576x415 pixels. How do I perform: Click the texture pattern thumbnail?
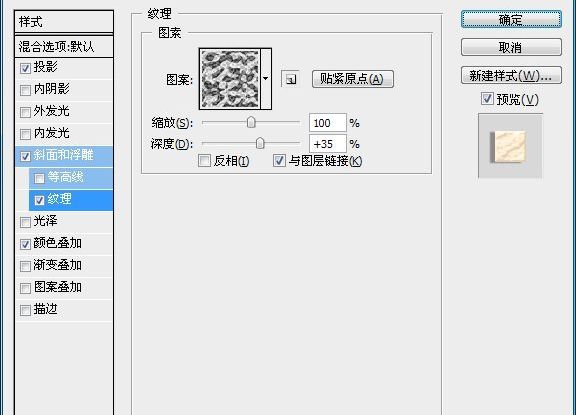click(x=230, y=79)
